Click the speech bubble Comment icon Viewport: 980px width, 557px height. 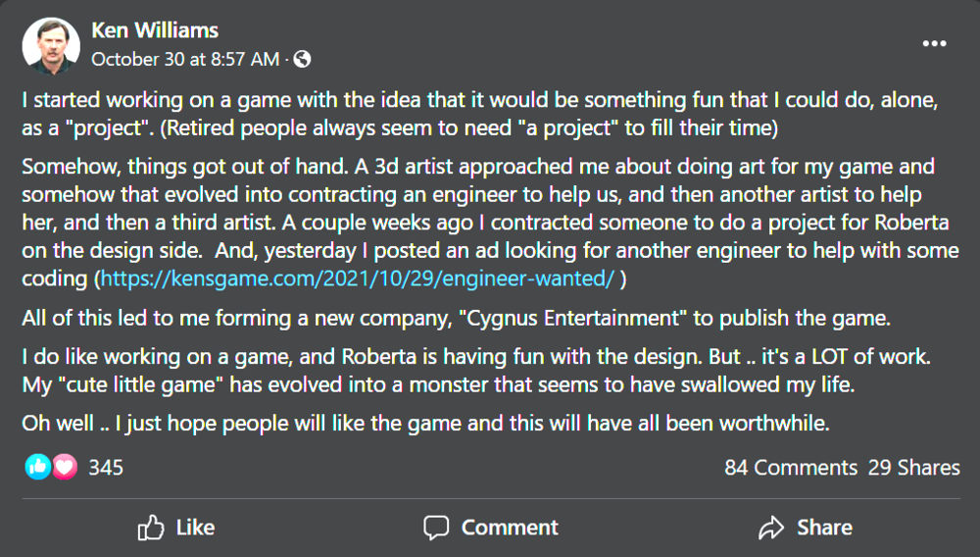[436, 528]
